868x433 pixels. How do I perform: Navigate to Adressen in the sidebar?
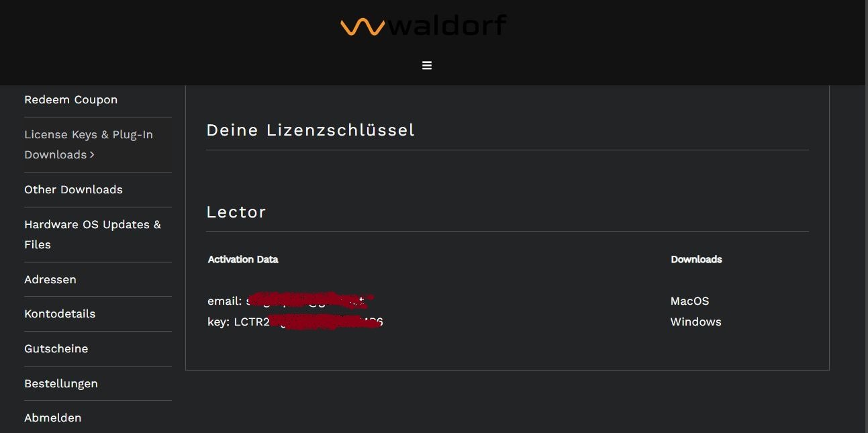[50, 279]
